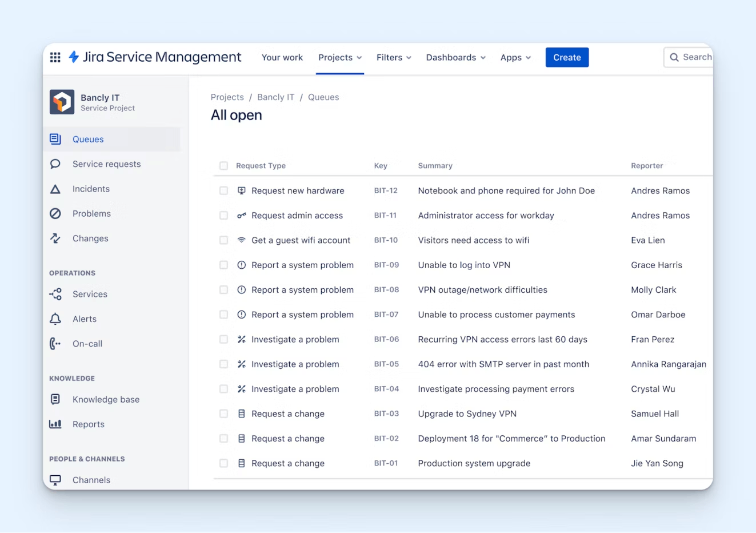Open the Alerts bell icon

pyautogui.click(x=55, y=319)
